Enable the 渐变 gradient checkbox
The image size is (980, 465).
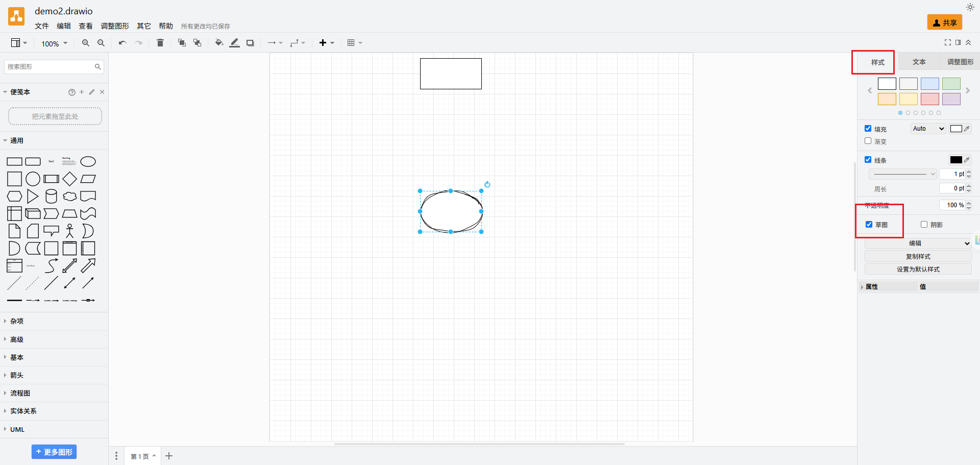(868, 141)
